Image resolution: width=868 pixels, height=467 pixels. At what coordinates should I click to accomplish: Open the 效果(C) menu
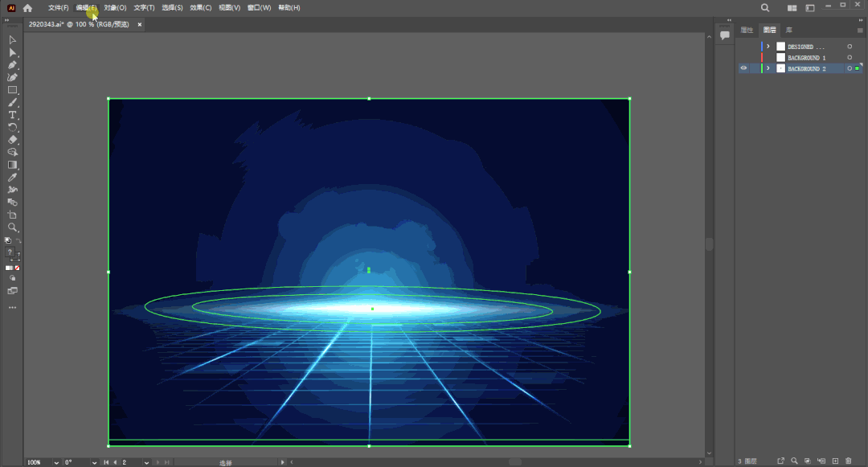tap(200, 8)
